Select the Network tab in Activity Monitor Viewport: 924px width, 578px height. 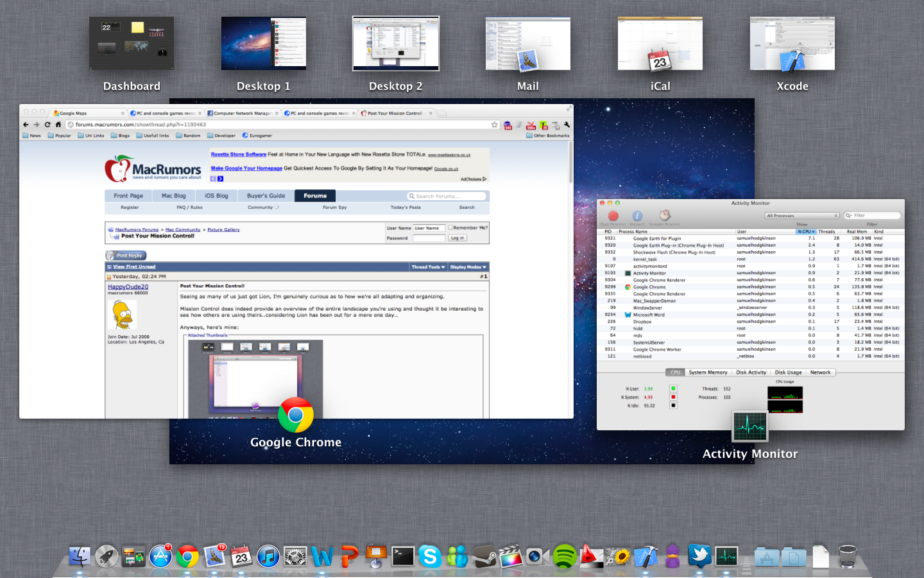coord(820,372)
